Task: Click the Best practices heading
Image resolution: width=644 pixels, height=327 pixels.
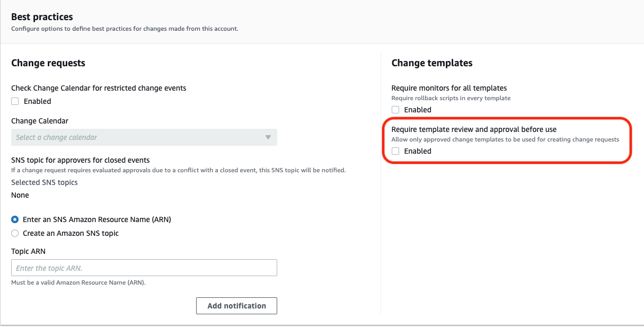Action: (42, 17)
